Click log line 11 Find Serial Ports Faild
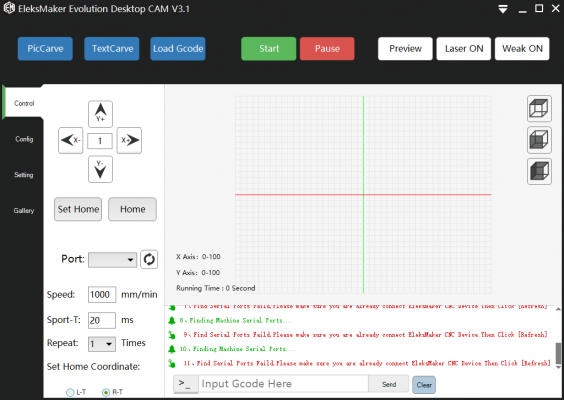The image size is (564, 400). pos(367,363)
